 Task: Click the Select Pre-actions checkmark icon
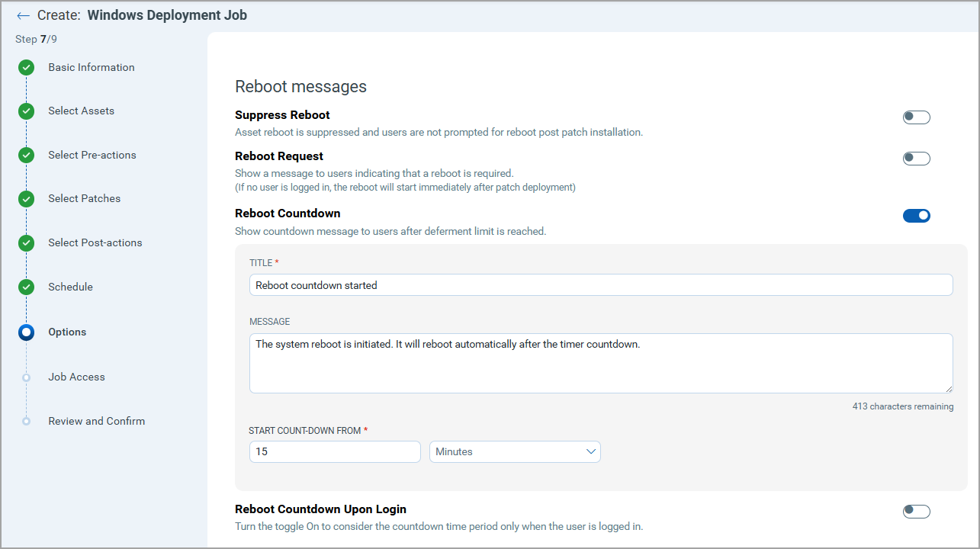27,156
